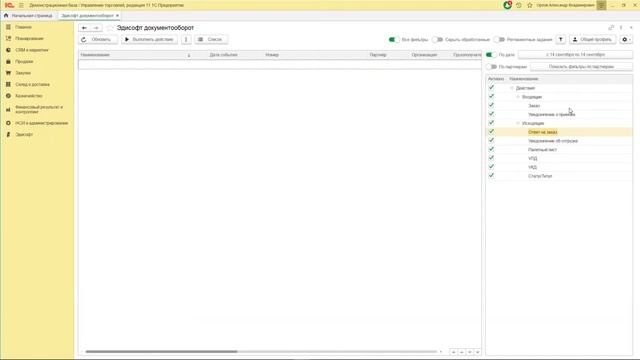
Task: Collapse the Действия tree node
Action: (512, 88)
